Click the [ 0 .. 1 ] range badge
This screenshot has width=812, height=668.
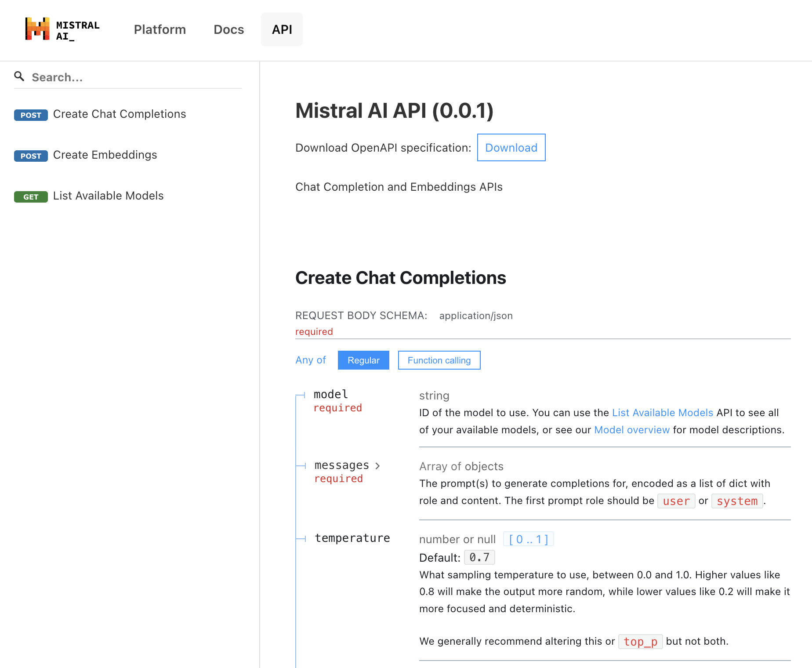pyautogui.click(x=529, y=539)
